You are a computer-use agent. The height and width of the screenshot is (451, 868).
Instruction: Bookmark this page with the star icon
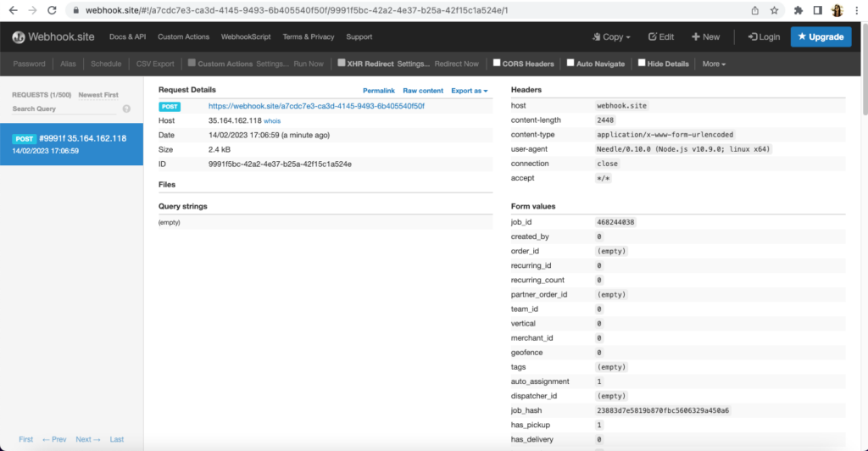tap(774, 10)
